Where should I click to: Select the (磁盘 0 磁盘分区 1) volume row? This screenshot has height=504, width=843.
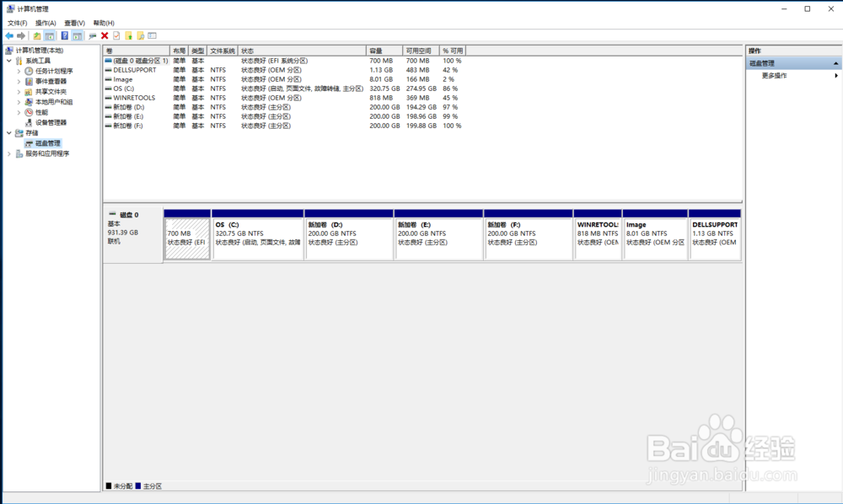[283, 61]
